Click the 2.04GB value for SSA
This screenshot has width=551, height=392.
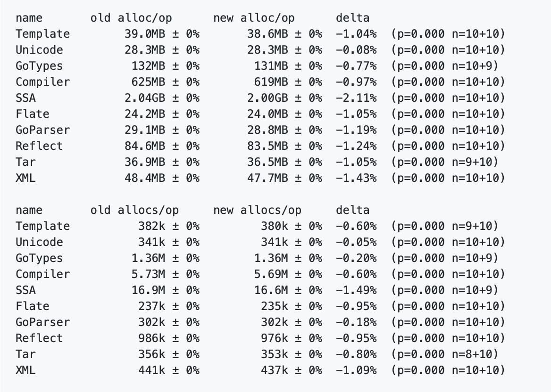pos(145,98)
